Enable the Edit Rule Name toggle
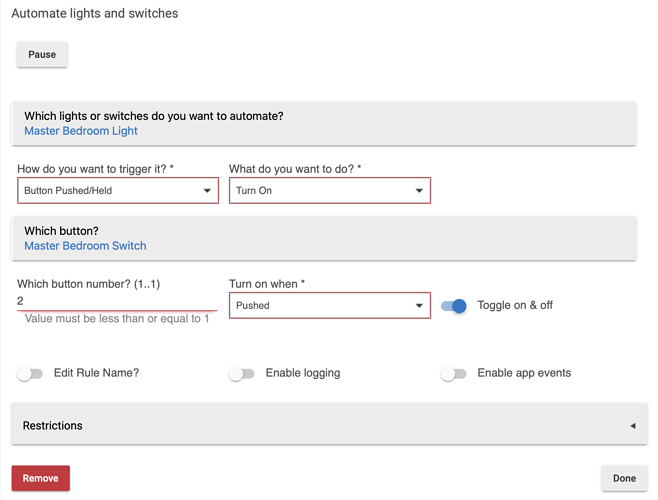 pyautogui.click(x=30, y=373)
